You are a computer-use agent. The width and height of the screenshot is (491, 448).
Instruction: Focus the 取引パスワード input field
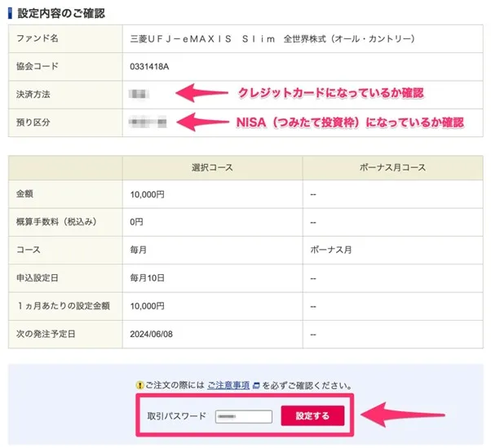click(244, 417)
